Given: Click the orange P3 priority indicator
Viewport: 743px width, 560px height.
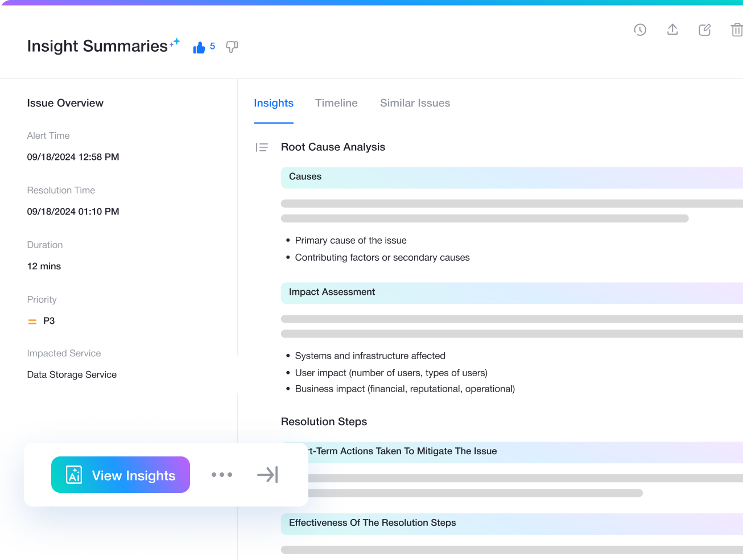Looking at the screenshot, I should coord(32,321).
